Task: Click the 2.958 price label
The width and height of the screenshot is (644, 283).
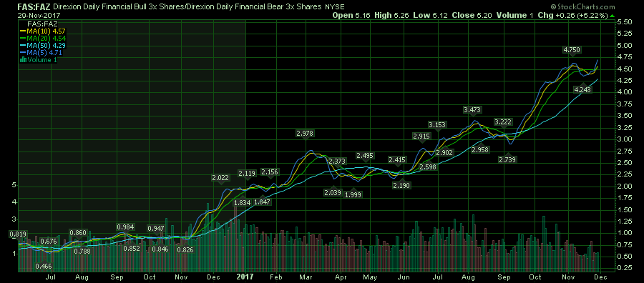Action: pyautogui.click(x=480, y=149)
